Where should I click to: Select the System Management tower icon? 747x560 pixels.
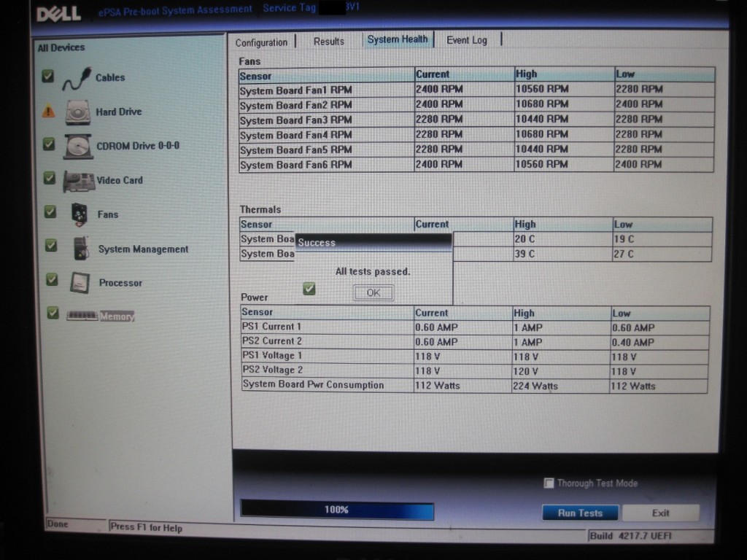pos(82,248)
